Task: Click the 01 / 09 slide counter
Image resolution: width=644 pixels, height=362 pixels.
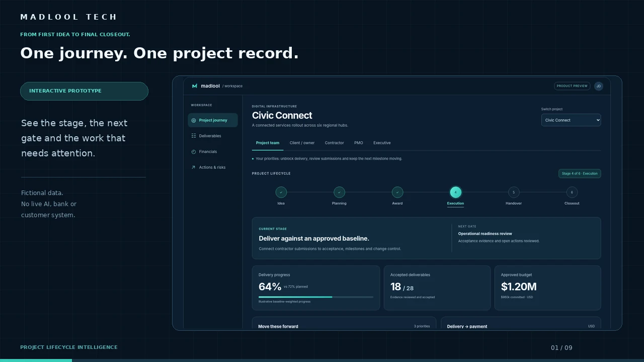Action: 561,348
